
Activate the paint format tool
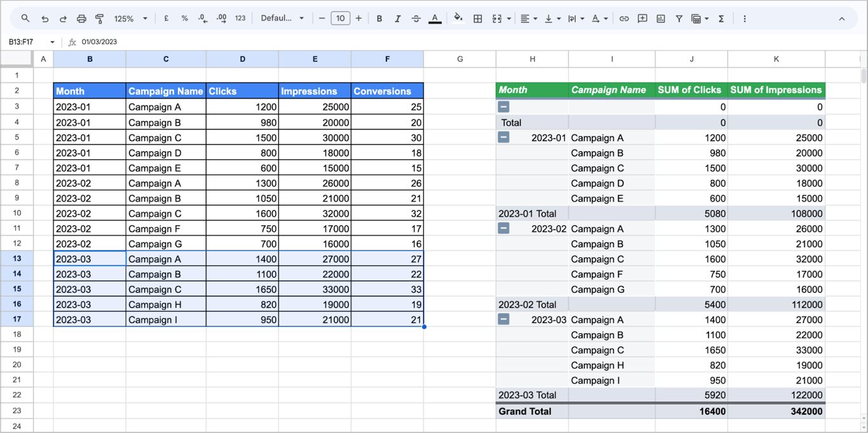pyautogui.click(x=100, y=18)
